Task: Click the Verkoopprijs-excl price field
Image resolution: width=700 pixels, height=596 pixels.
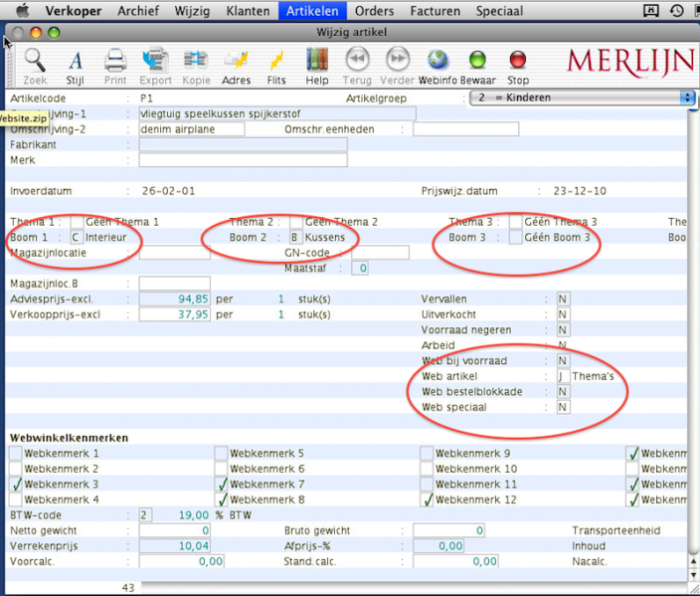Action: tap(174, 314)
